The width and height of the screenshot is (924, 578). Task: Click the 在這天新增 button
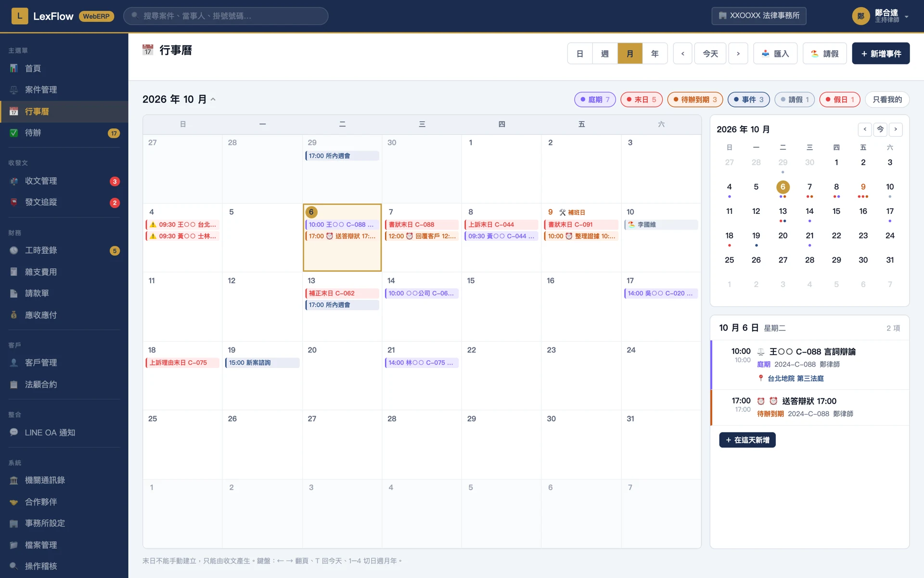(747, 440)
